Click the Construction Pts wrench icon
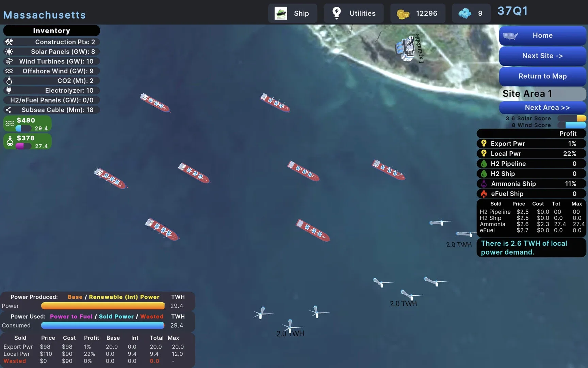588x368 pixels. [9, 42]
